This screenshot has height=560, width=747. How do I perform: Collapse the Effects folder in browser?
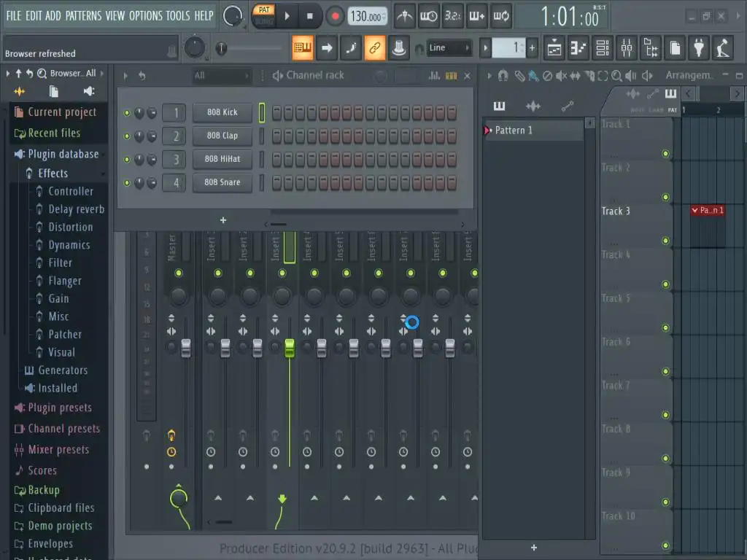[53, 174]
